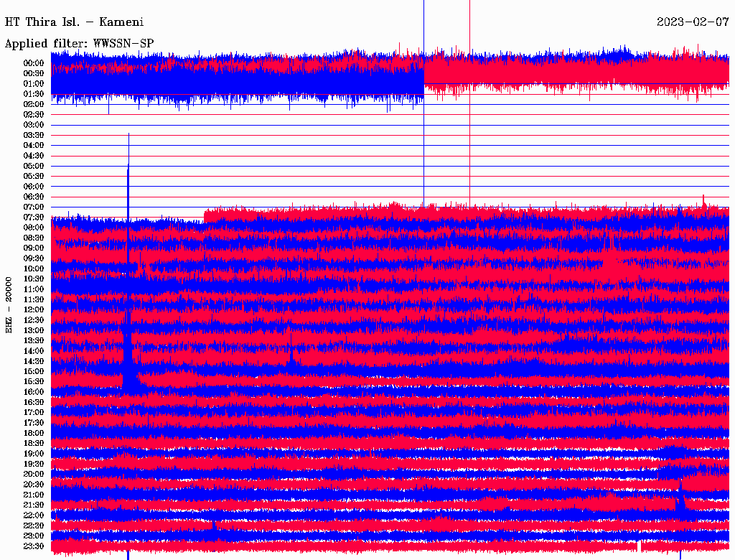This screenshot has width=735, height=560.
Task: Select the 02:30 time label
Action: pos(34,115)
